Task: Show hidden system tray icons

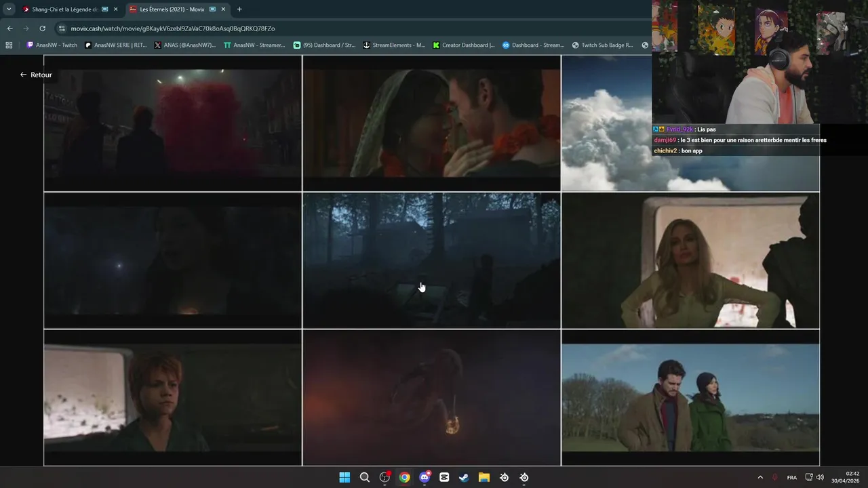Action: [x=759, y=477]
